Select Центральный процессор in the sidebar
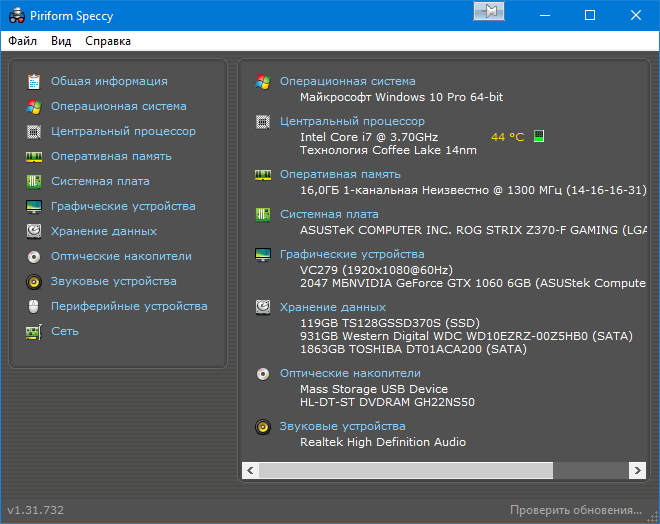Screen dimensions: 660x524 pos(123,131)
